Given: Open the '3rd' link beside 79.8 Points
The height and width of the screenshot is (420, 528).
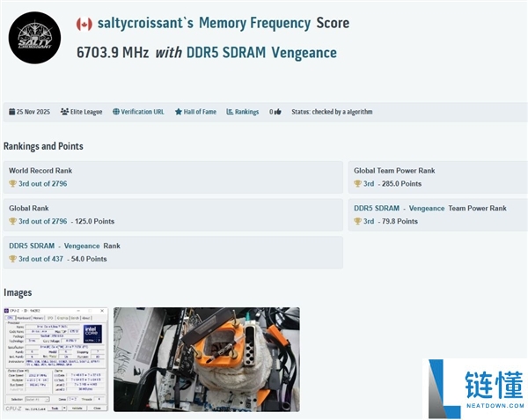Looking at the screenshot, I should (369, 221).
